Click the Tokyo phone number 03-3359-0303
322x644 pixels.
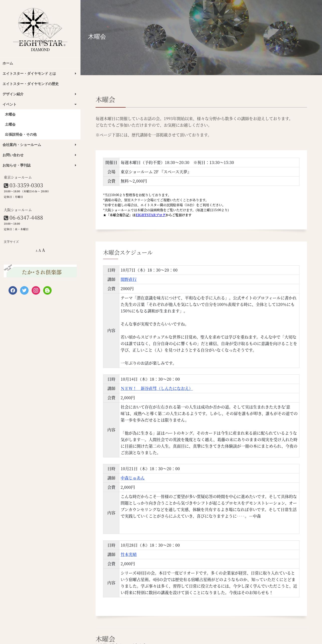26,186
